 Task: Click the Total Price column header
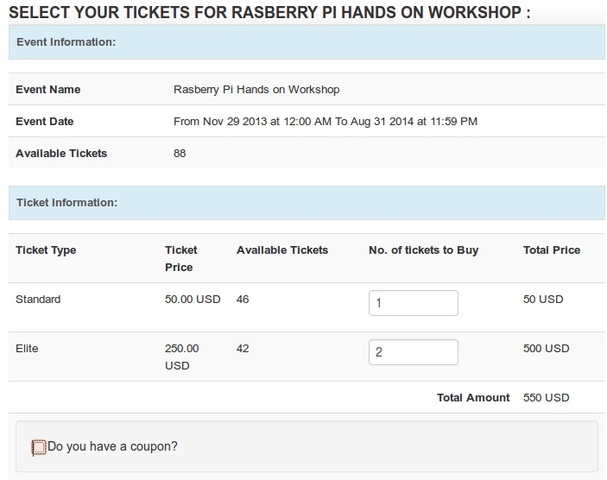point(551,250)
